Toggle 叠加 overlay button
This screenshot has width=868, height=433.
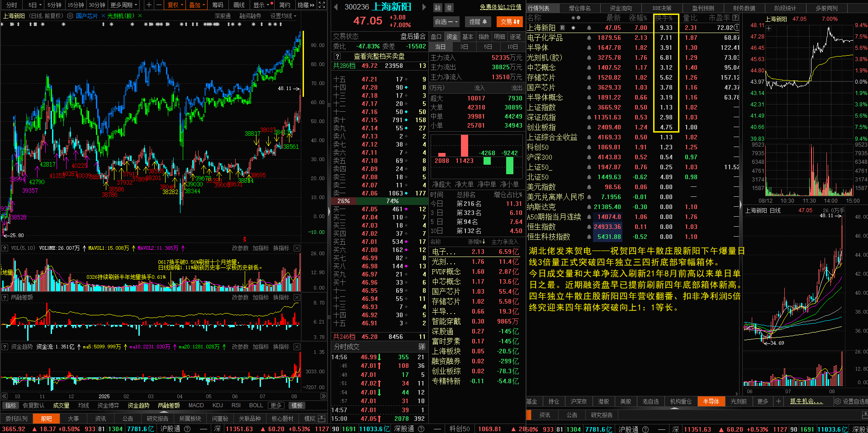[x=197, y=5]
